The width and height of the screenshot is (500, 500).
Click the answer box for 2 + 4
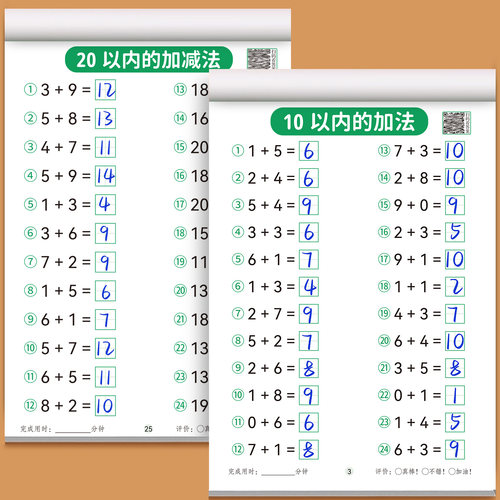coord(309,178)
